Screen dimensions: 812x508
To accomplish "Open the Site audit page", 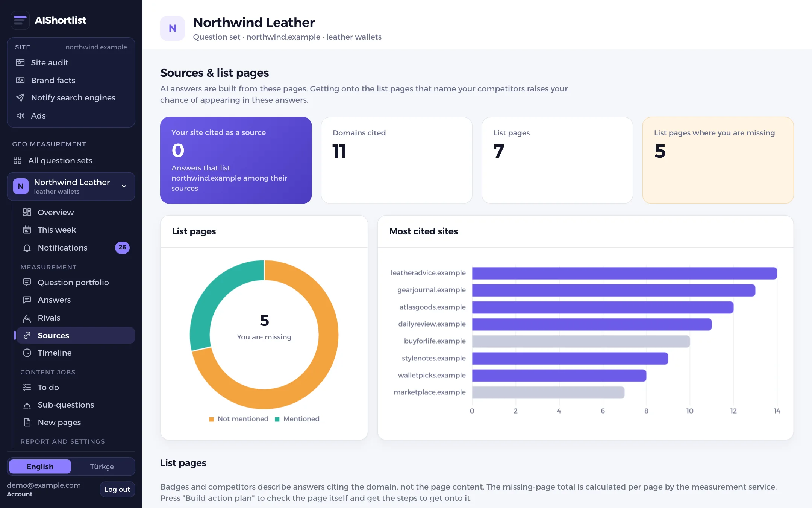I will [x=71, y=62].
